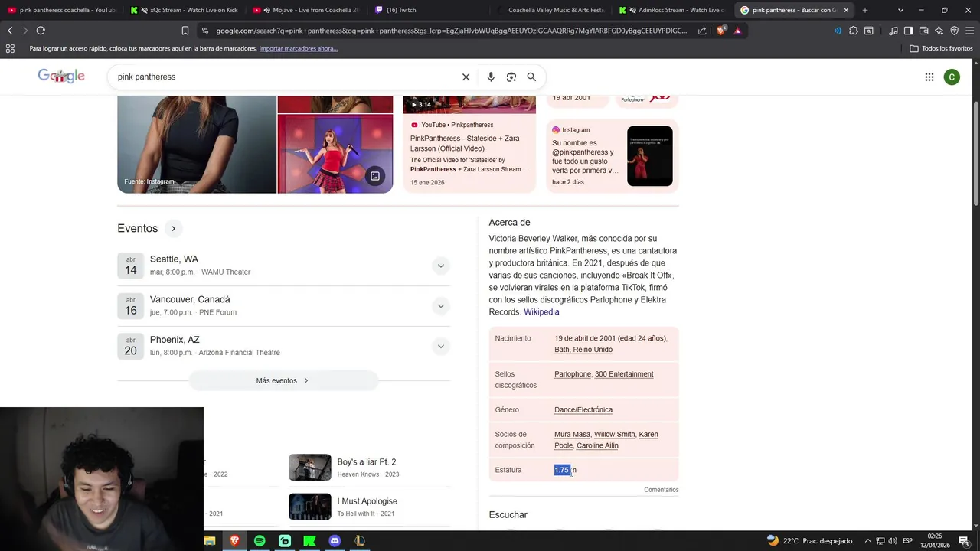Open the I Must Apologise song

click(x=369, y=507)
